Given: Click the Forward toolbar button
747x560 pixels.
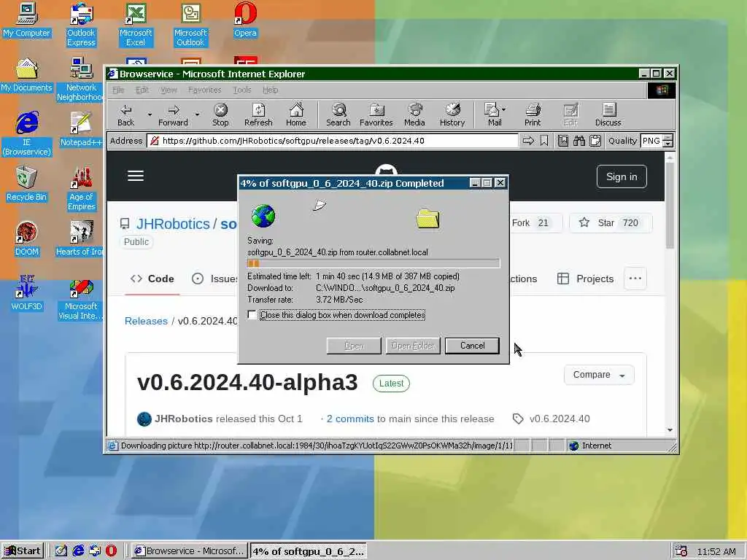Looking at the screenshot, I should (173, 115).
